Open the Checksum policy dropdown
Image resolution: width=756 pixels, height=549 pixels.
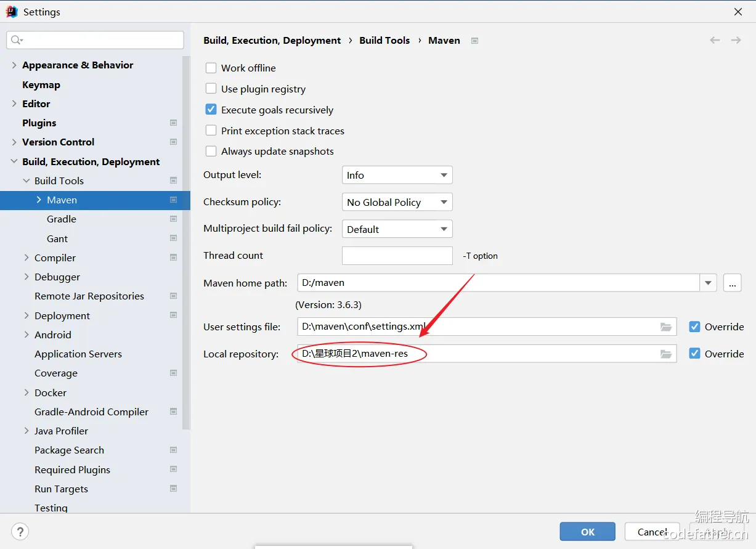click(x=397, y=203)
